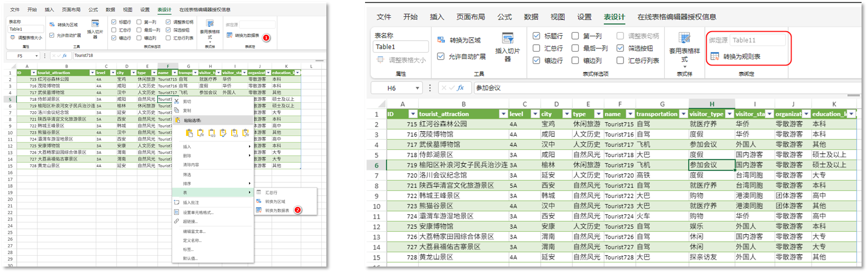
Task: Click 转换为区域 icon in left screenshot ribbon
Action: tap(52, 24)
